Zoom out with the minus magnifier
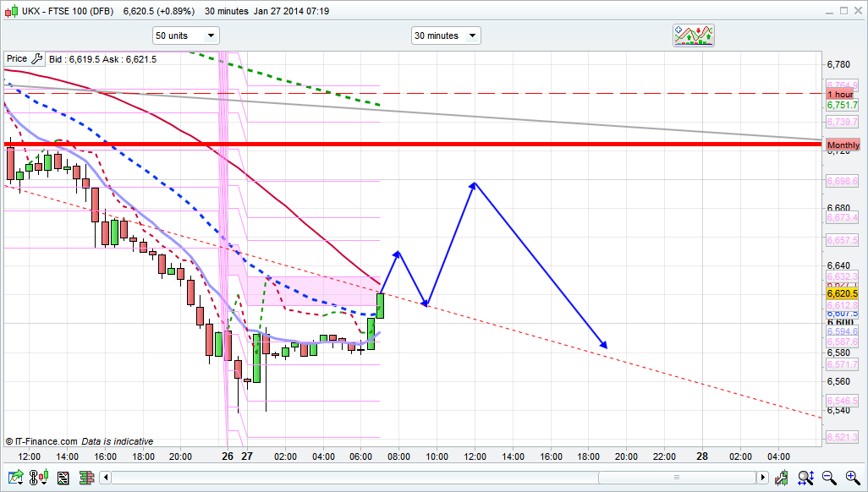This screenshot has width=868, height=492. [x=829, y=478]
